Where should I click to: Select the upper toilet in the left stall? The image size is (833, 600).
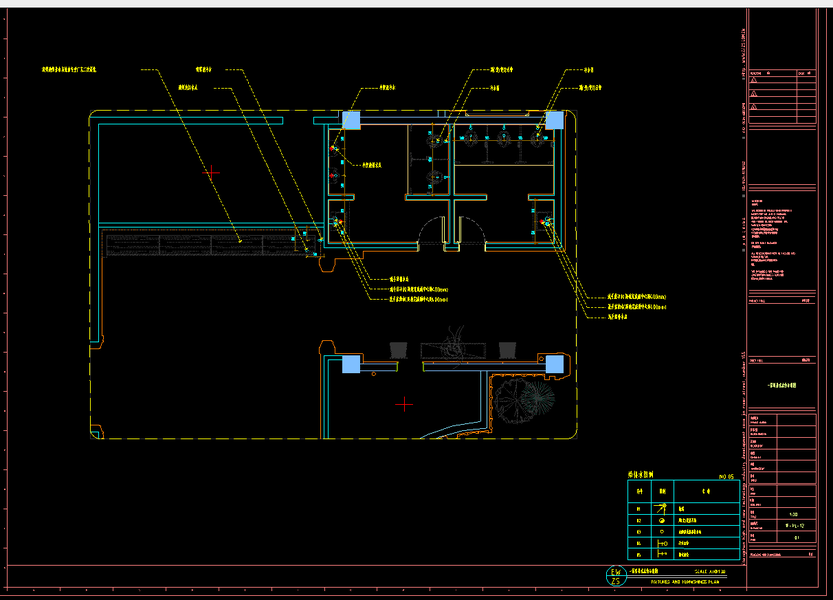[435, 140]
